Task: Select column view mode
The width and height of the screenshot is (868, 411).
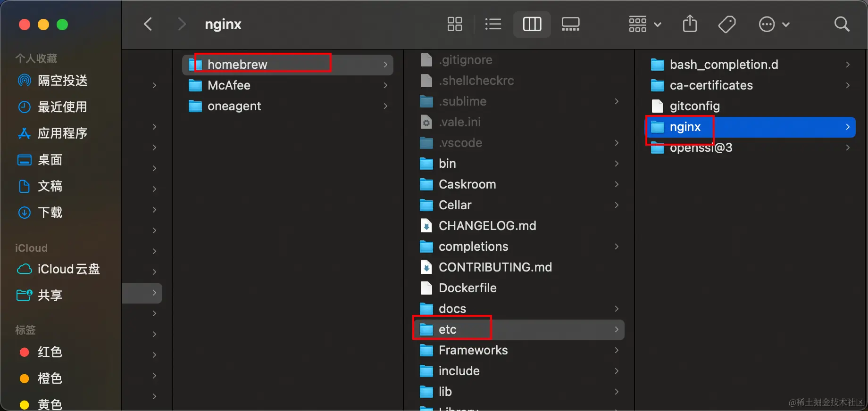Action: coord(532,24)
